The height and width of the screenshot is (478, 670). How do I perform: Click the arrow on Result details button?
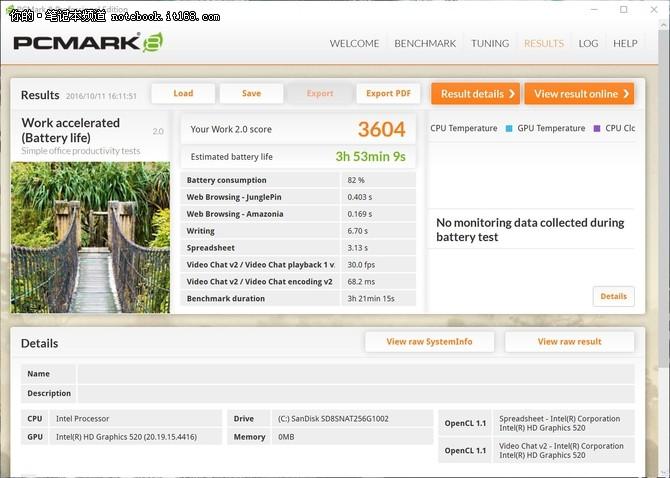coord(512,94)
